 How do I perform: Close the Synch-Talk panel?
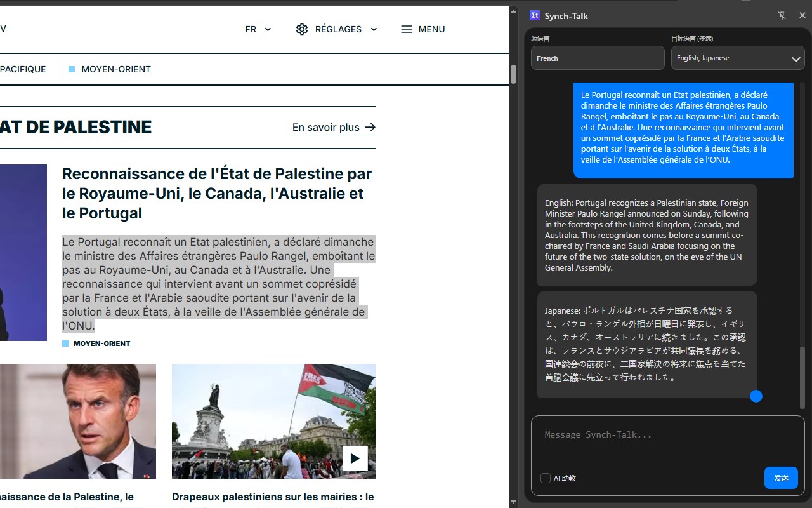coord(802,16)
